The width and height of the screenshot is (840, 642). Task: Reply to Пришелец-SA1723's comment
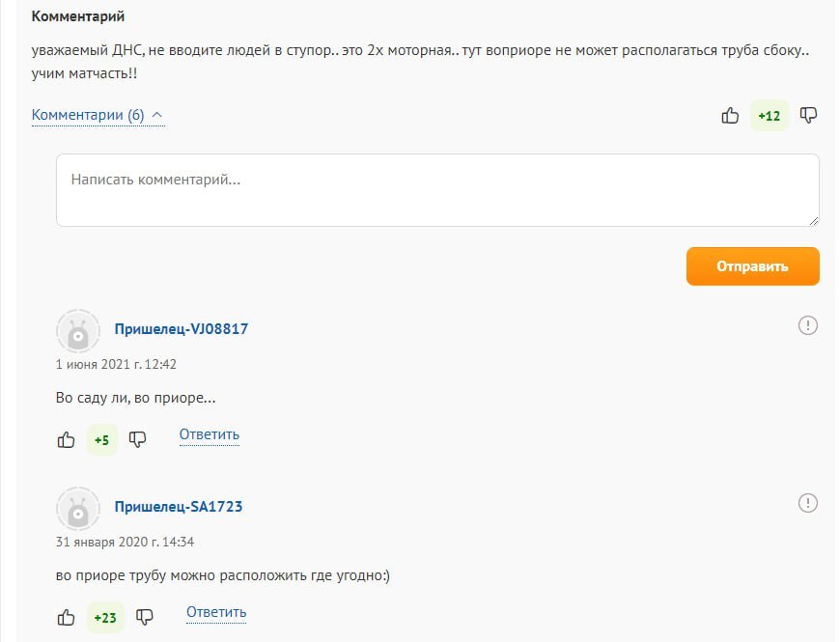pos(216,612)
